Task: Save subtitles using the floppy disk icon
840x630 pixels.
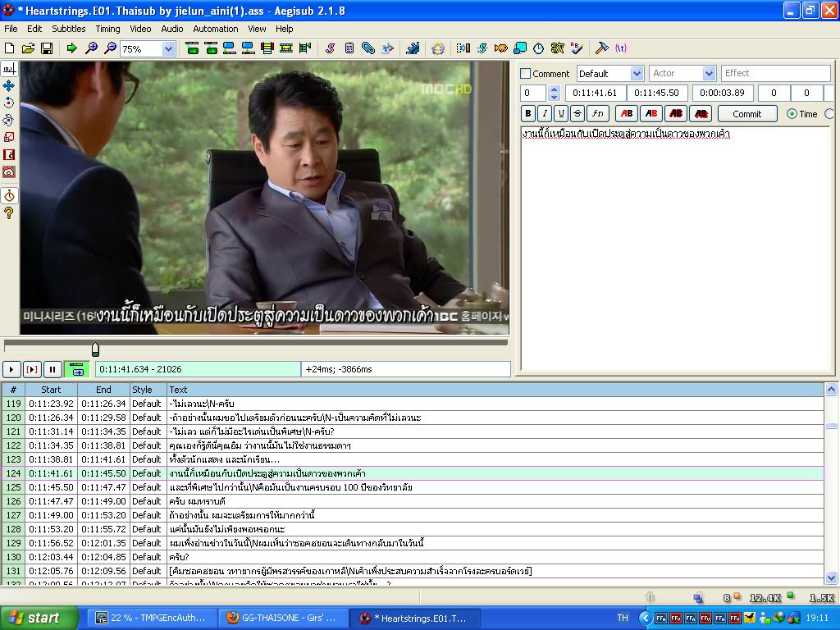Action: pyautogui.click(x=47, y=48)
